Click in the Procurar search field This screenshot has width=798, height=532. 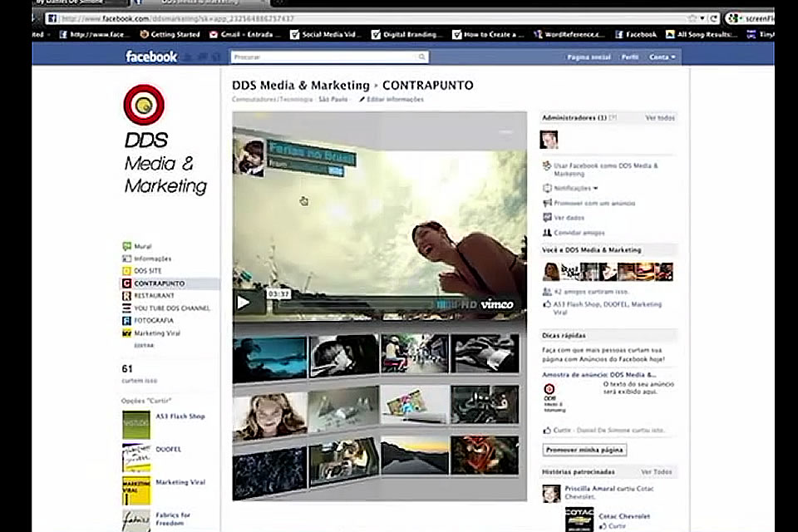click(323, 57)
